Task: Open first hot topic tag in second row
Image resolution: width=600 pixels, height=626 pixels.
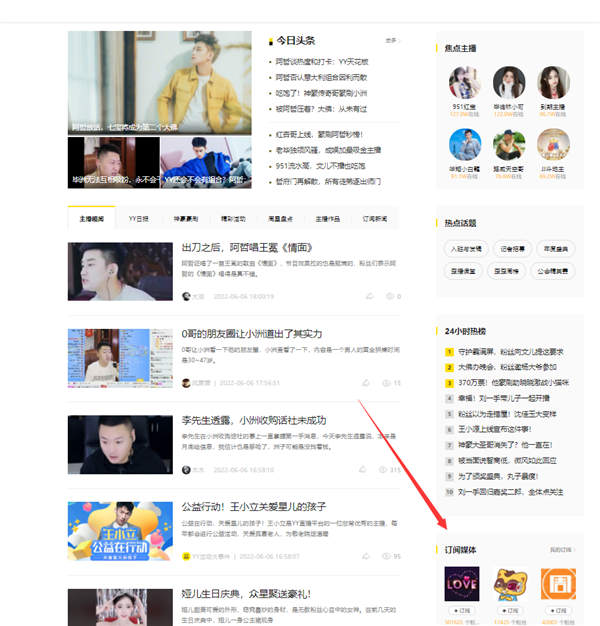Action: click(463, 271)
